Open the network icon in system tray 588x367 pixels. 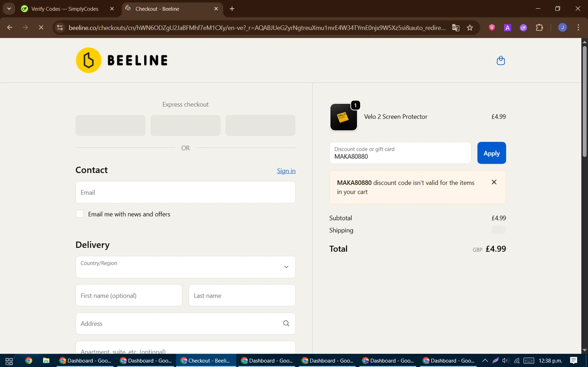[517, 361]
